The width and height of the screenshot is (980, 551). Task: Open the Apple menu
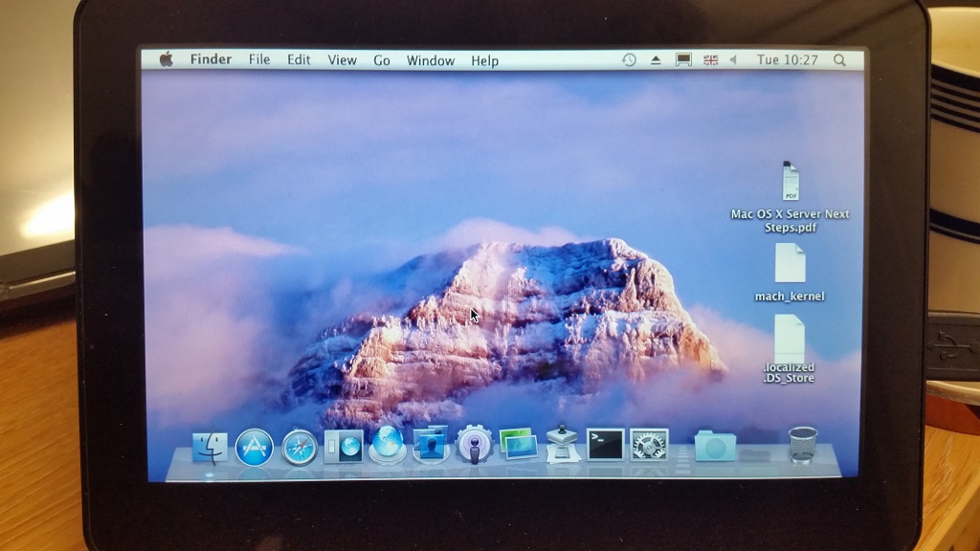[167, 59]
